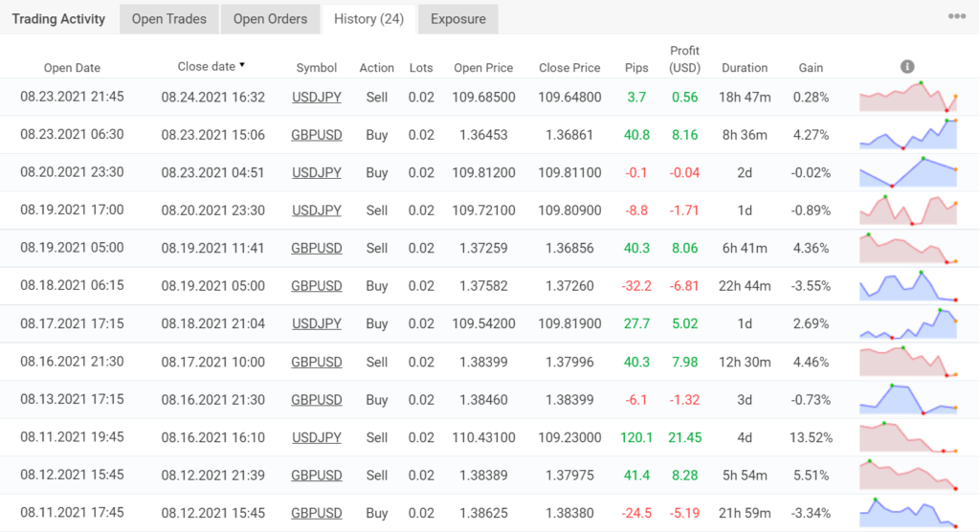Sort by Close date descending arrow
Screen dimensions: 980x532
(x=242, y=65)
